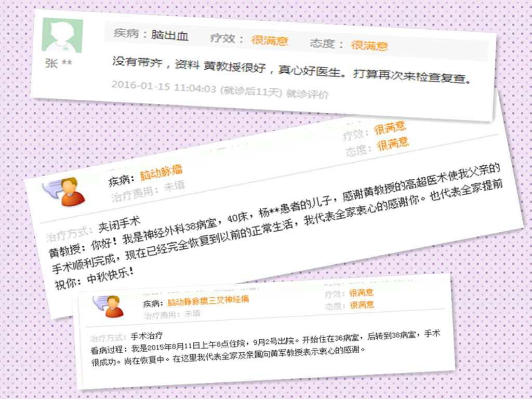
Task: Click the username 张 ** below the avatar
Action: pyautogui.click(x=58, y=63)
